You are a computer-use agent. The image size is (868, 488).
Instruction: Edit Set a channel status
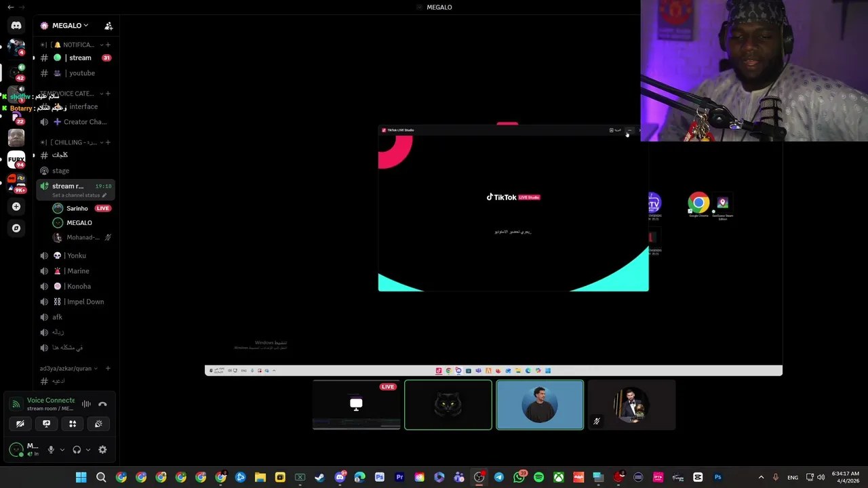click(x=79, y=195)
